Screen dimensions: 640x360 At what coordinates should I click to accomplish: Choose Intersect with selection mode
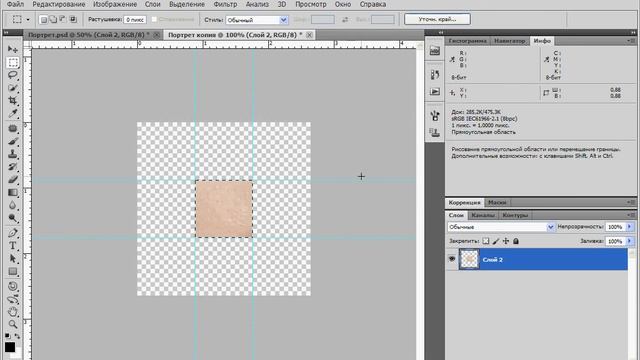pyautogui.click(x=73, y=19)
